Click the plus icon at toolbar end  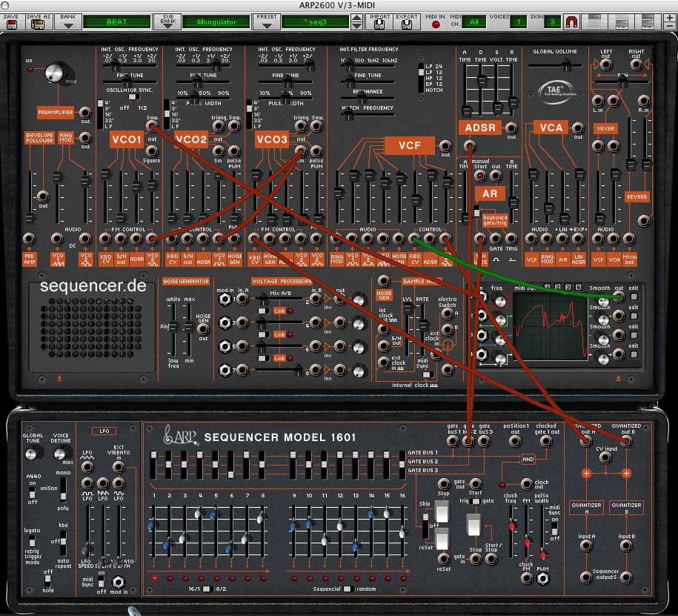point(671,18)
